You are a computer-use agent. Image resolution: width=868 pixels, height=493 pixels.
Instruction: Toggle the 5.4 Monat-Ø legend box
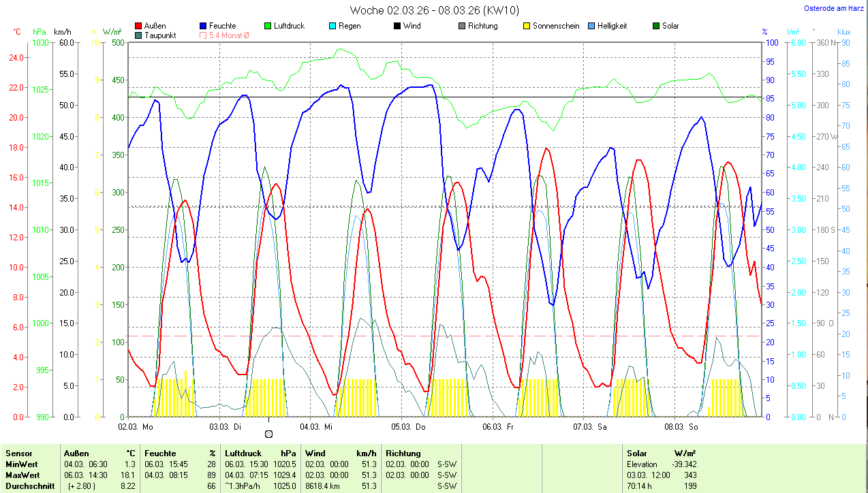point(203,35)
